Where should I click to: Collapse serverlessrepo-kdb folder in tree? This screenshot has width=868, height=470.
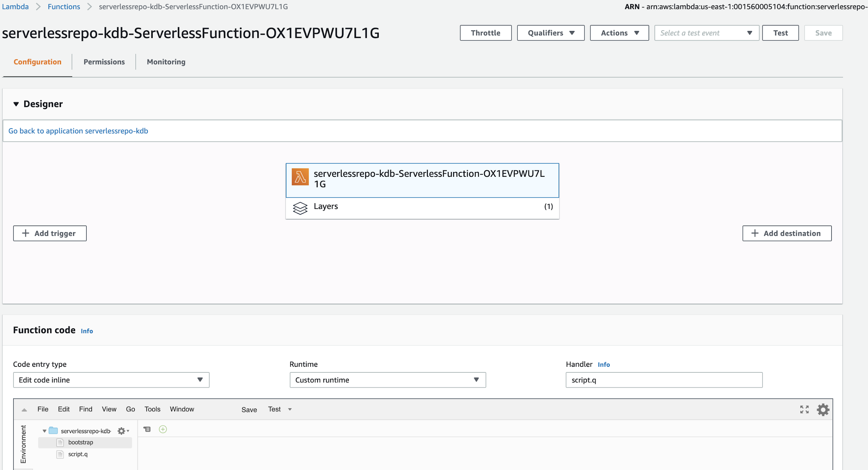44,431
